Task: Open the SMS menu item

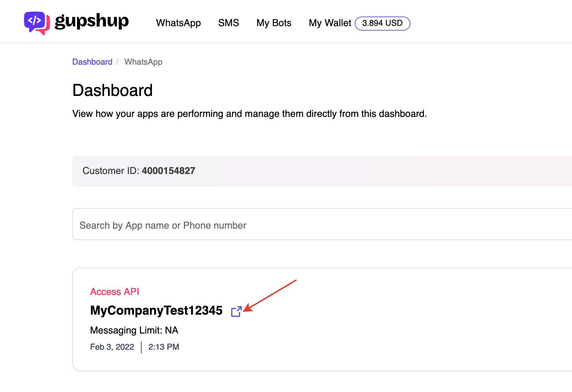Action: click(x=229, y=23)
